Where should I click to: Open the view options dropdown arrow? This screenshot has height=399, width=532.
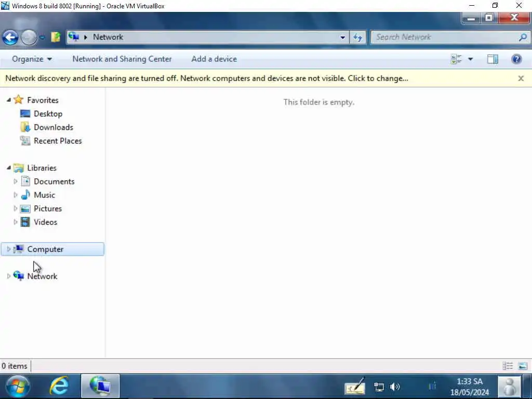click(470, 59)
